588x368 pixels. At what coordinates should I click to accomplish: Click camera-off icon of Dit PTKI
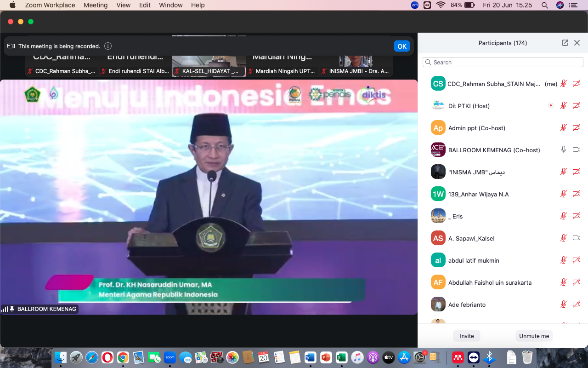[x=577, y=106]
